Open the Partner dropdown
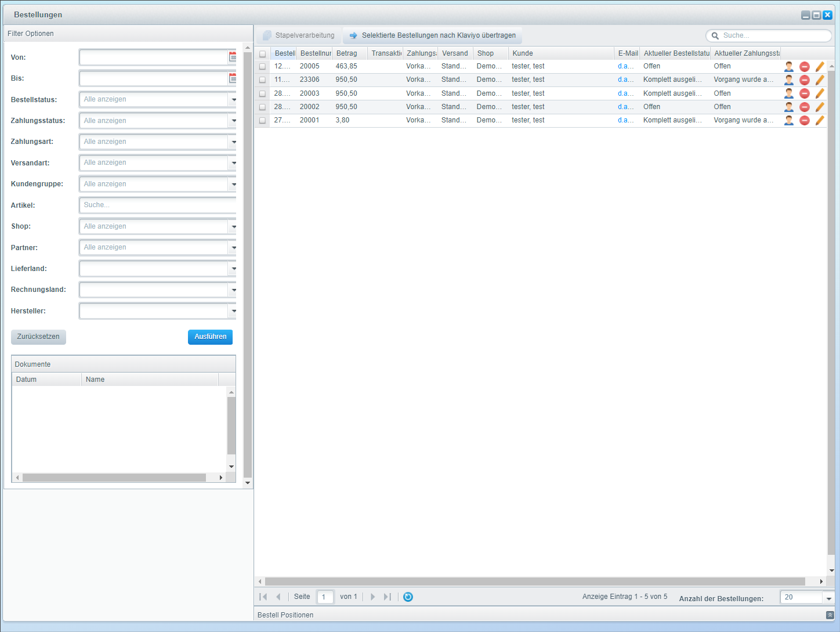Image resolution: width=840 pixels, height=632 pixels. 233,247
